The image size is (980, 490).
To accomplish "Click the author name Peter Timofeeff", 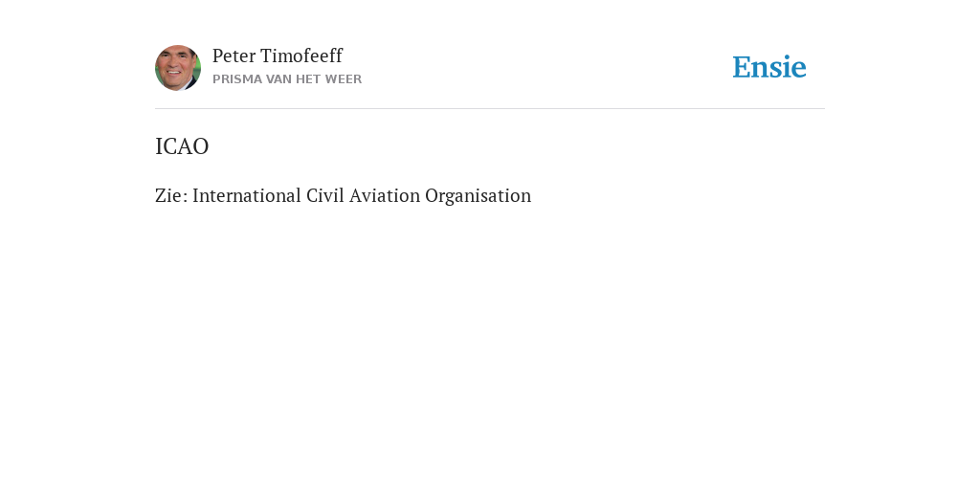I will [x=278, y=56].
